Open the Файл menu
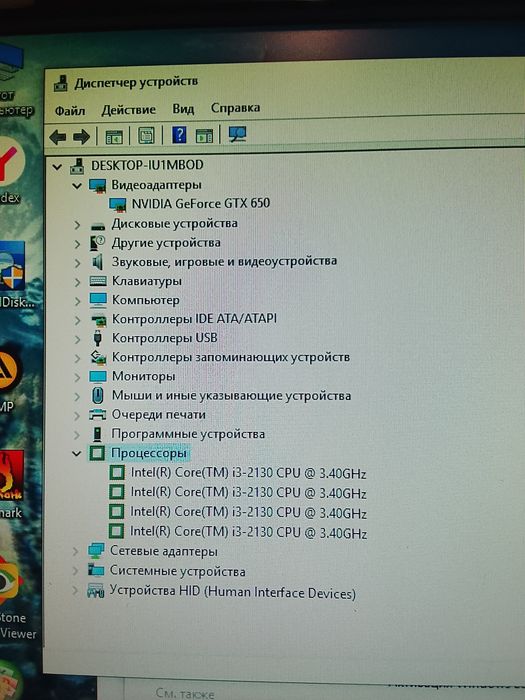The image size is (525, 700). point(70,110)
